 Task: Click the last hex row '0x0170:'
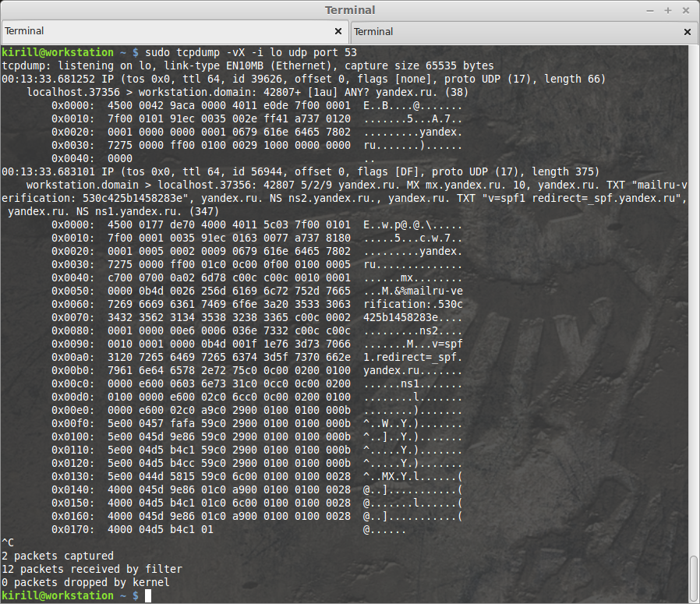pos(229,530)
